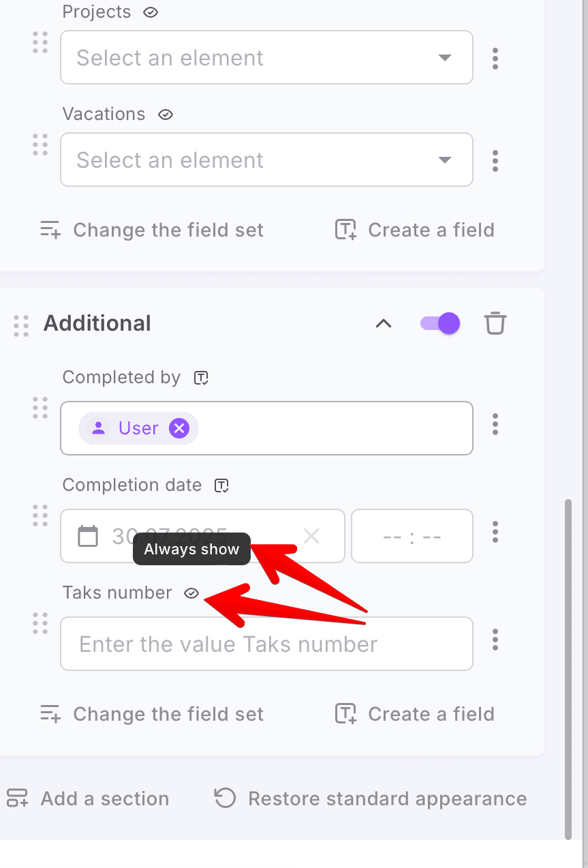Click Change the field set under Additional
Viewport: 588px width, 868px height.
[x=152, y=714]
